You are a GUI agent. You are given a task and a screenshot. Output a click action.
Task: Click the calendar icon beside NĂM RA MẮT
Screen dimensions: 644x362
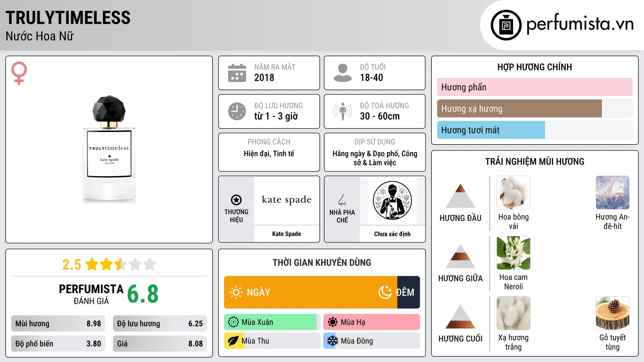coord(237,73)
